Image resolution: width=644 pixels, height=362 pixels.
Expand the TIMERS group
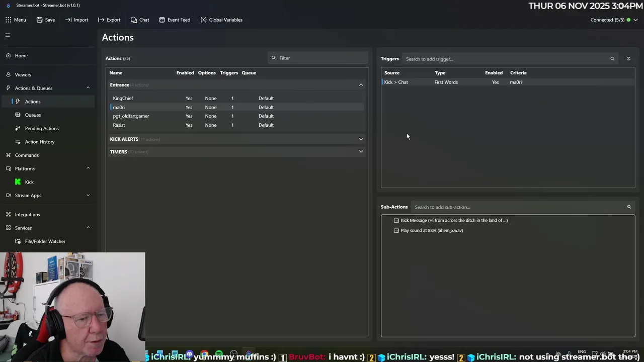point(236,152)
